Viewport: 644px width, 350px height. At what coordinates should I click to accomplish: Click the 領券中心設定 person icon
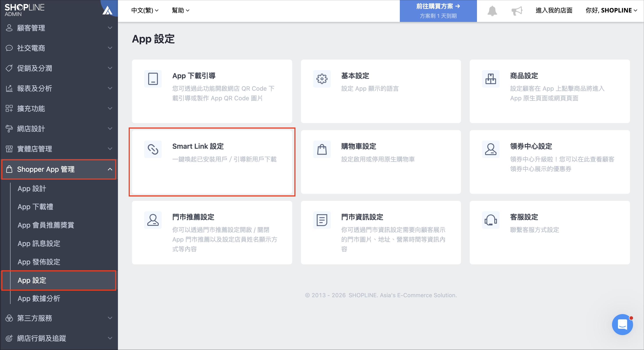[491, 149]
